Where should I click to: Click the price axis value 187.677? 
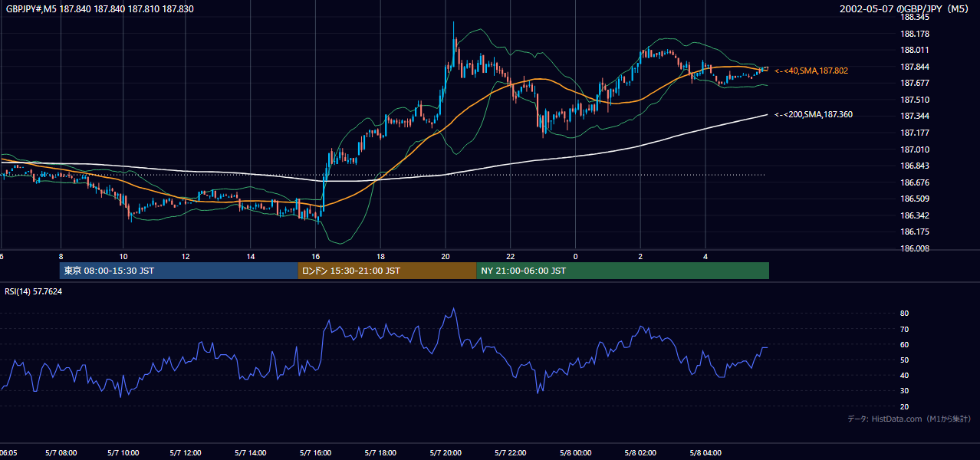point(915,83)
